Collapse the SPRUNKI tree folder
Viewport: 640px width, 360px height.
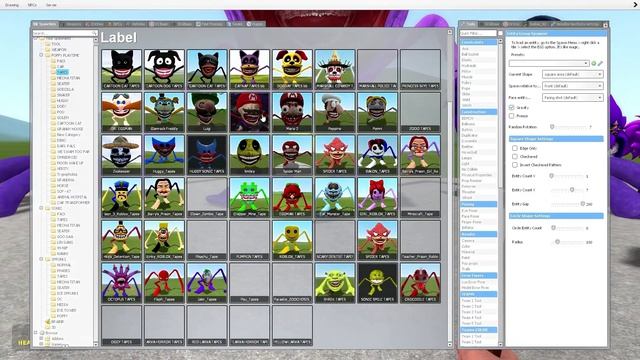point(41,259)
